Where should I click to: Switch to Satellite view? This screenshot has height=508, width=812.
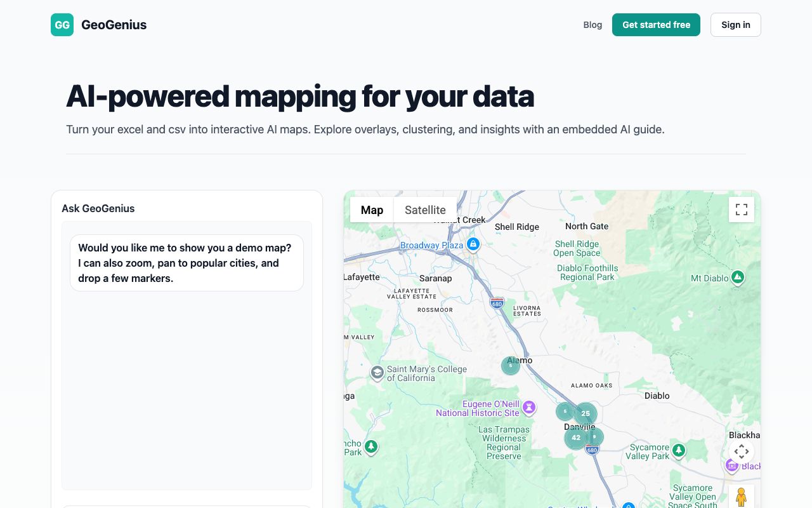(x=425, y=210)
